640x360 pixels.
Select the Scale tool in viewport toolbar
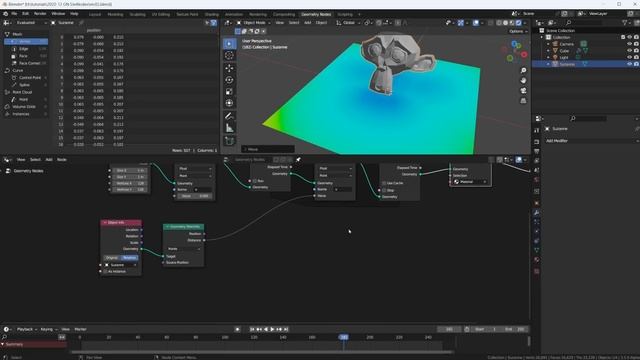point(229,91)
